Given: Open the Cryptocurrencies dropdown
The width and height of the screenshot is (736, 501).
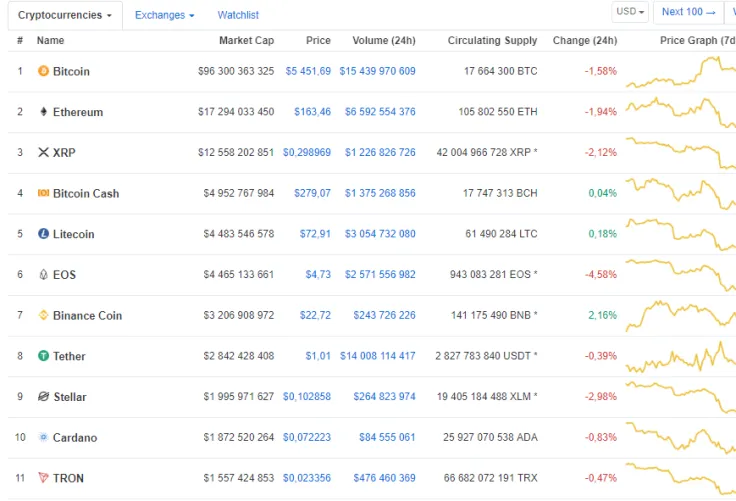Looking at the screenshot, I should click(65, 15).
